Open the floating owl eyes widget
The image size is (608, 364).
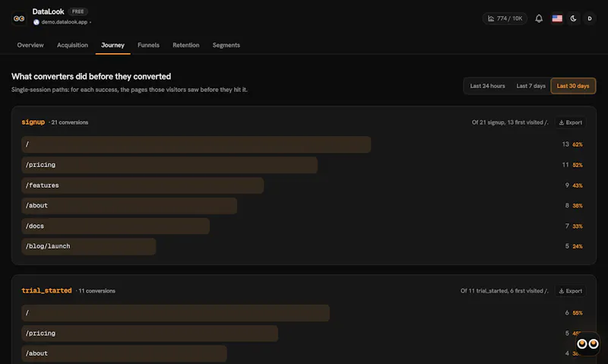pos(587,343)
